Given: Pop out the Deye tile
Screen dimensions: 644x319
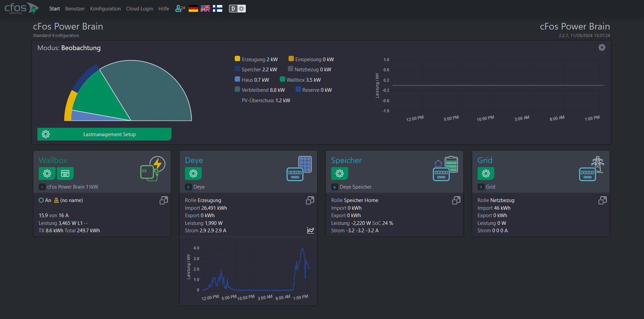Looking at the screenshot, I should tap(310, 200).
